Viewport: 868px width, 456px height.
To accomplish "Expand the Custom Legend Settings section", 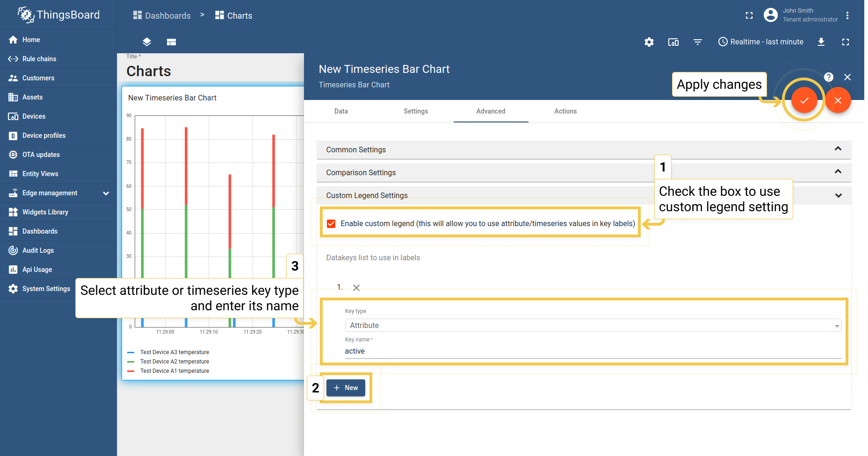I will [x=838, y=195].
